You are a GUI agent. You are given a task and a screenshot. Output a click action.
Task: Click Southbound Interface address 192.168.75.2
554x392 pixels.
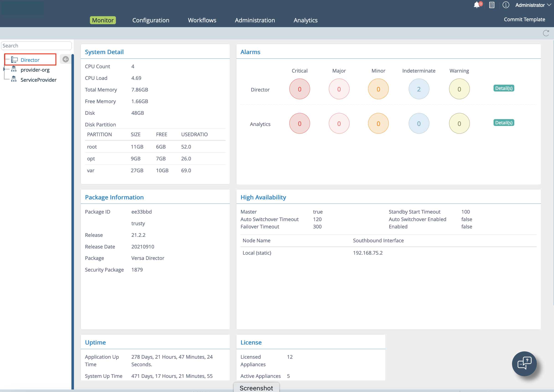click(368, 253)
